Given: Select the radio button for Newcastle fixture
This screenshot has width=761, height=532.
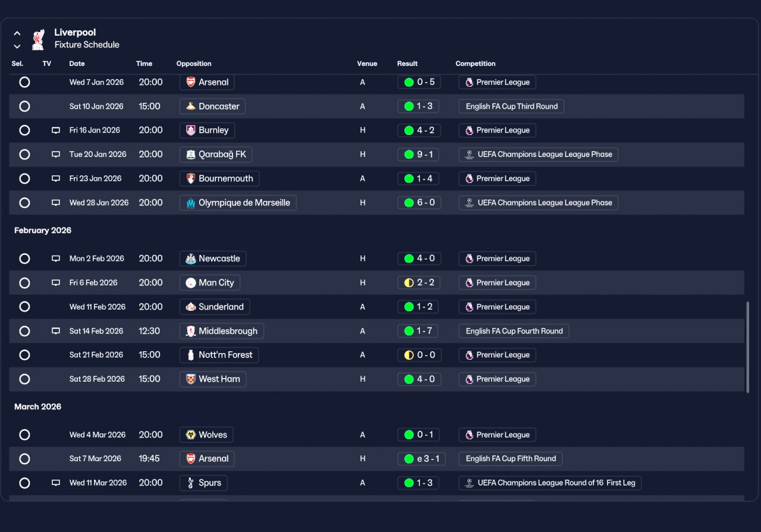Looking at the screenshot, I should 24,259.
